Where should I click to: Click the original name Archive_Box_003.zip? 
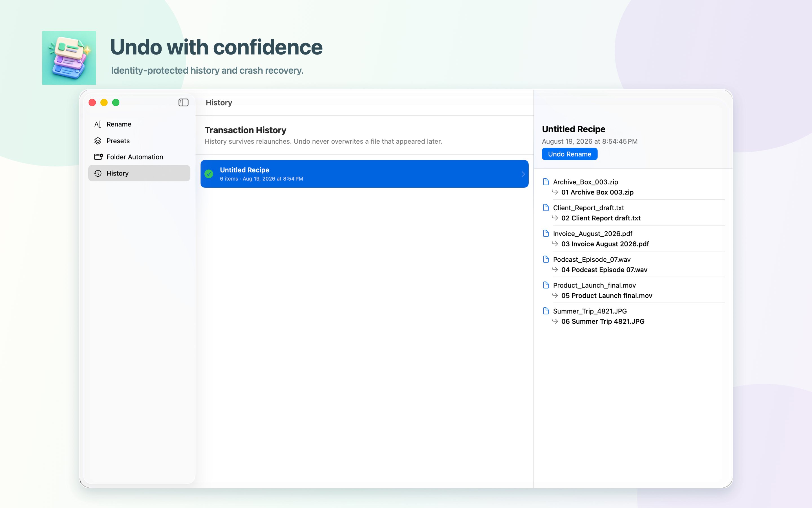[586, 182]
